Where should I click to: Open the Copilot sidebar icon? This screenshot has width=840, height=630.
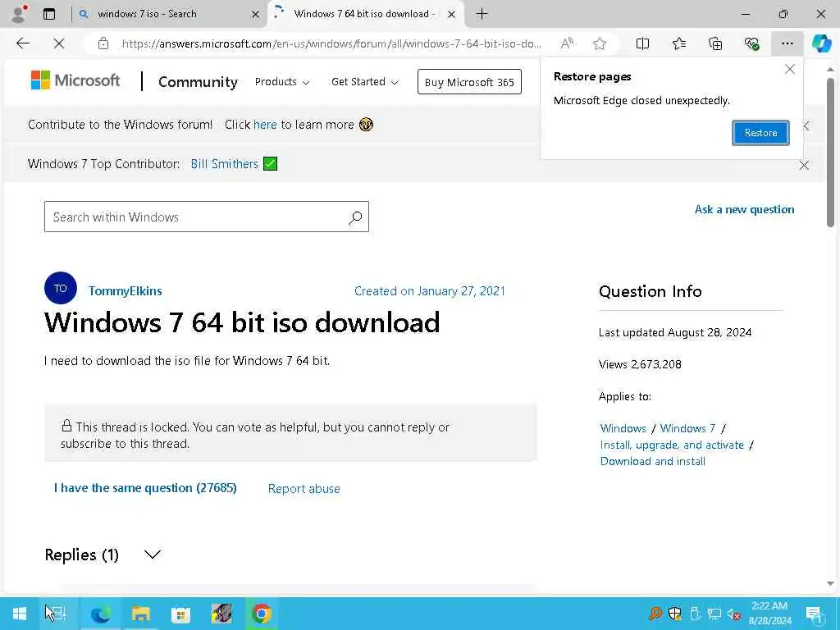point(821,43)
